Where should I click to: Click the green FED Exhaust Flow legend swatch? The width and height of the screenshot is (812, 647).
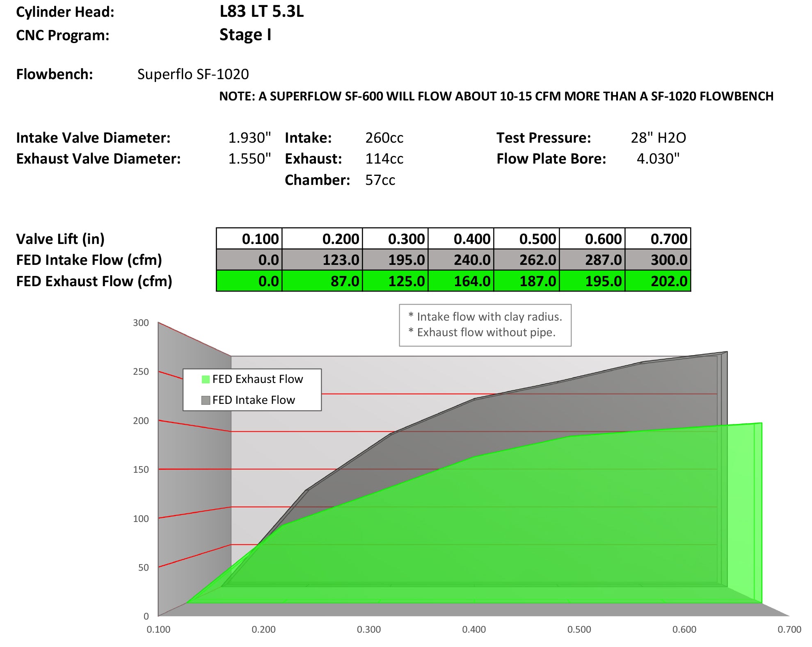point(206,379)
